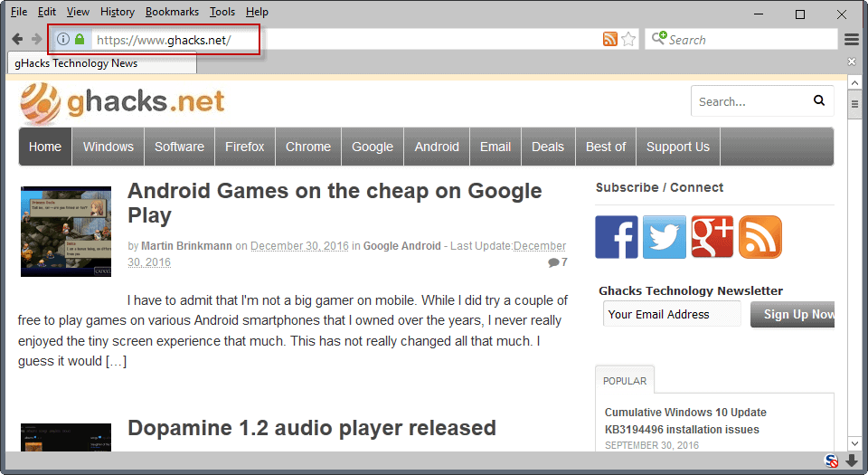The image size is (868, 475).
Task: Go back with the browser back arrow
Action: [x=17, y=39]
